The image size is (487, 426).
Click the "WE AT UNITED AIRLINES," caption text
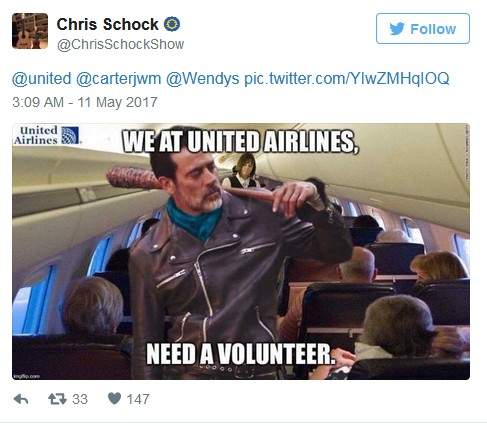(x=241, y=141)
